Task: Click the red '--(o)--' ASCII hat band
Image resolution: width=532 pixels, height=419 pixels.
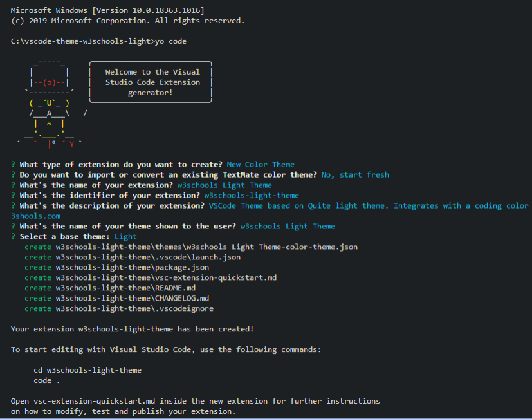Action: pos(49,82)
